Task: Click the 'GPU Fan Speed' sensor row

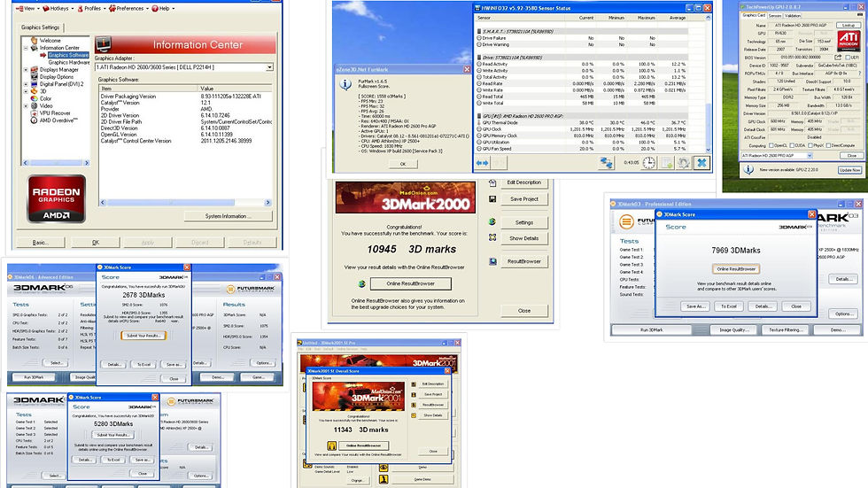Action: (582, 148)
